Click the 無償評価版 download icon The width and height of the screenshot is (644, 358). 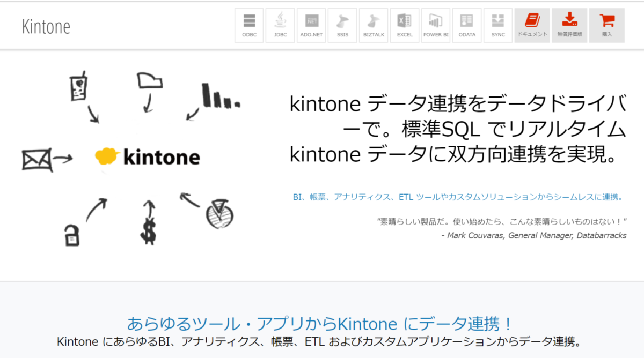569,25
